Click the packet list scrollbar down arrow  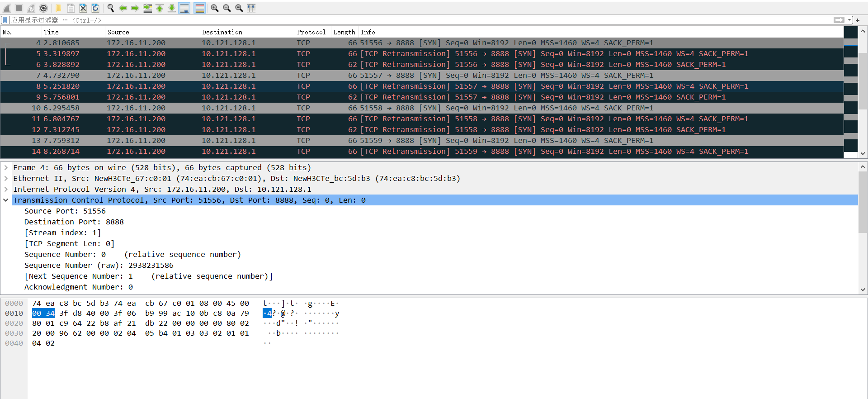863,154
